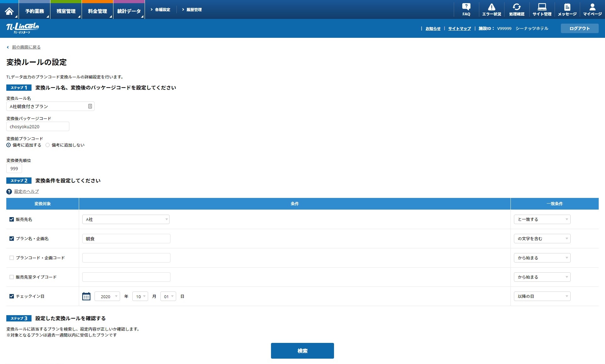This screenshot has height=364, width=605.
Task: Open the の文字を含む match condition dropdown
Action: (542, 239)
